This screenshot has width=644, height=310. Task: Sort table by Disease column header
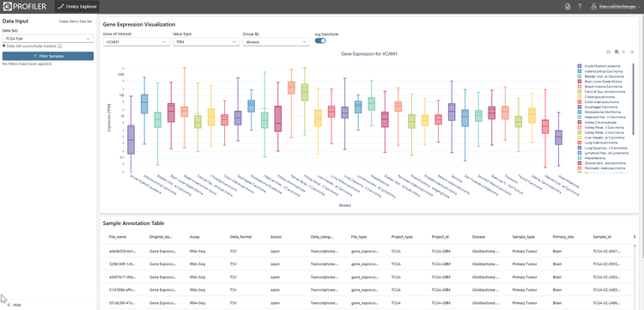(478, 237)
